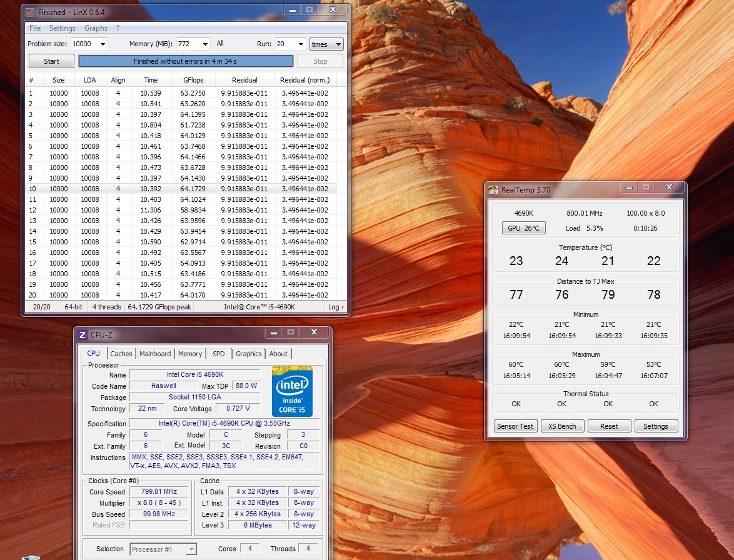Click the GPU 26°C button in RealTemp
The width and height of the screenshot is (734, 560).
tap(523, 228)
